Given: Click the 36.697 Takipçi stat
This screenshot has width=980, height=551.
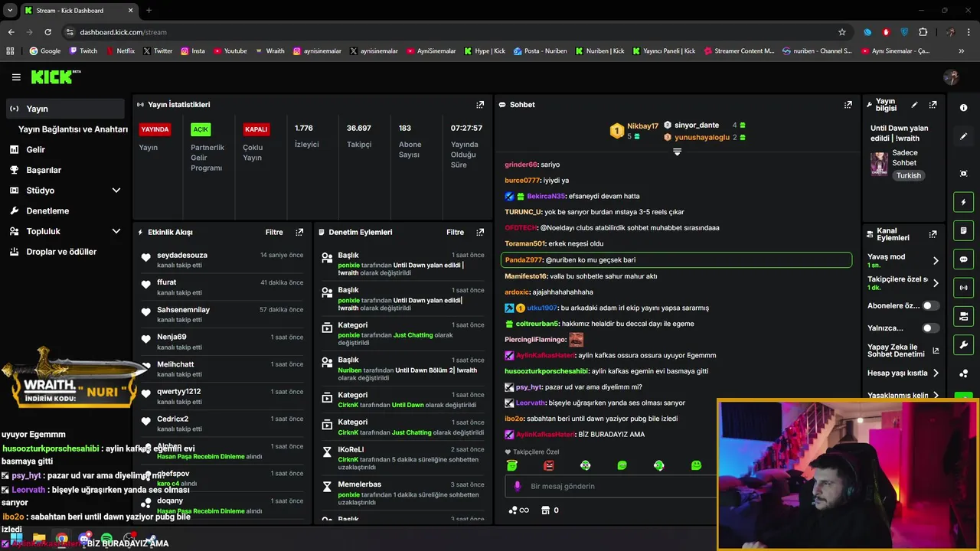Looking at the screenshot, I should 359,136.
